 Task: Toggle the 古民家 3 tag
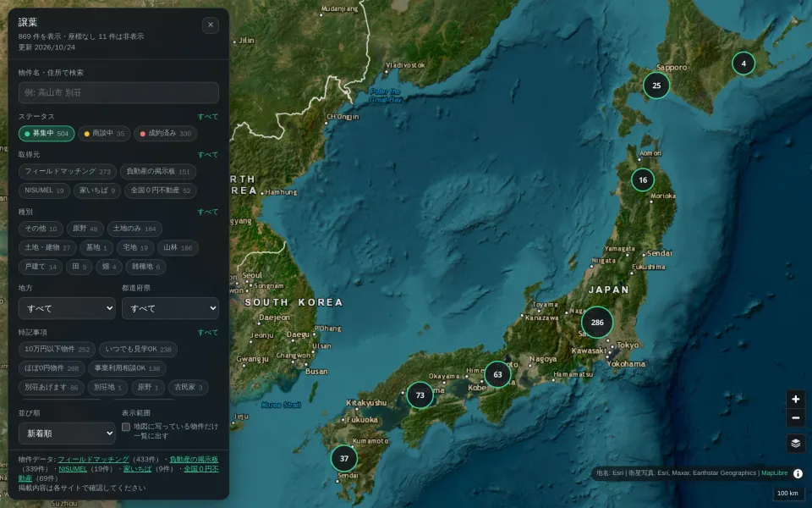point(189,387)
